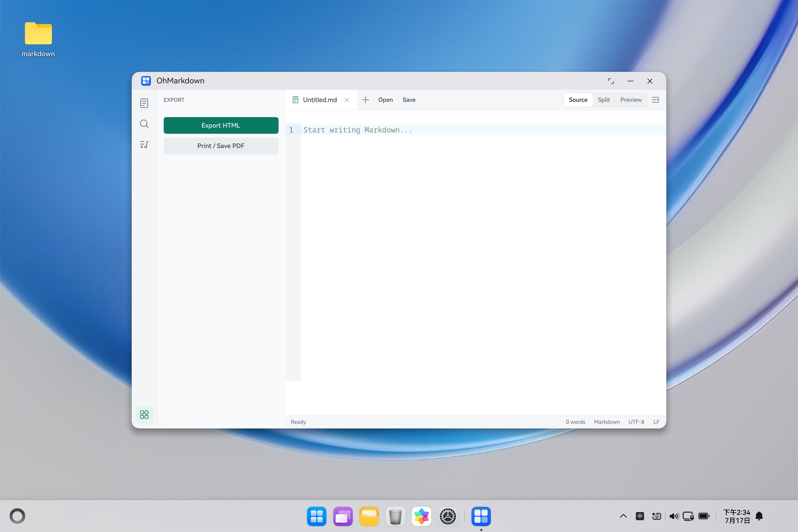
Task: Click the circular home button at taskbar left
Action: (x=17, y=516)
